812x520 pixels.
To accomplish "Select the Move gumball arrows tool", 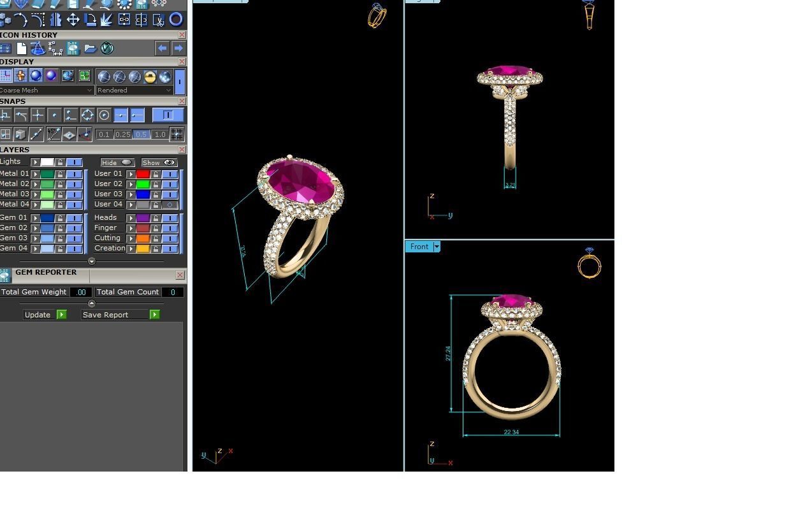I will (73, 19).
